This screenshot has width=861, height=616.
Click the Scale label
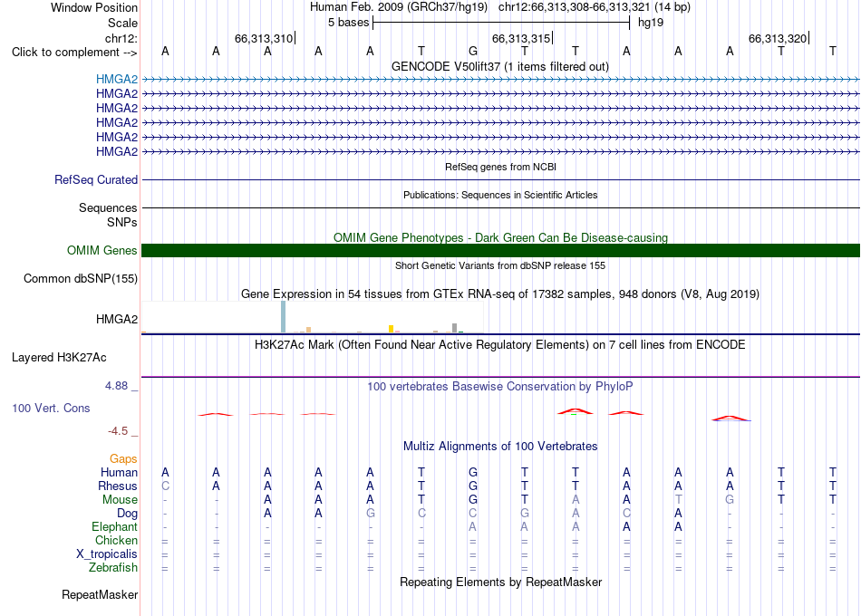[122, 23]
